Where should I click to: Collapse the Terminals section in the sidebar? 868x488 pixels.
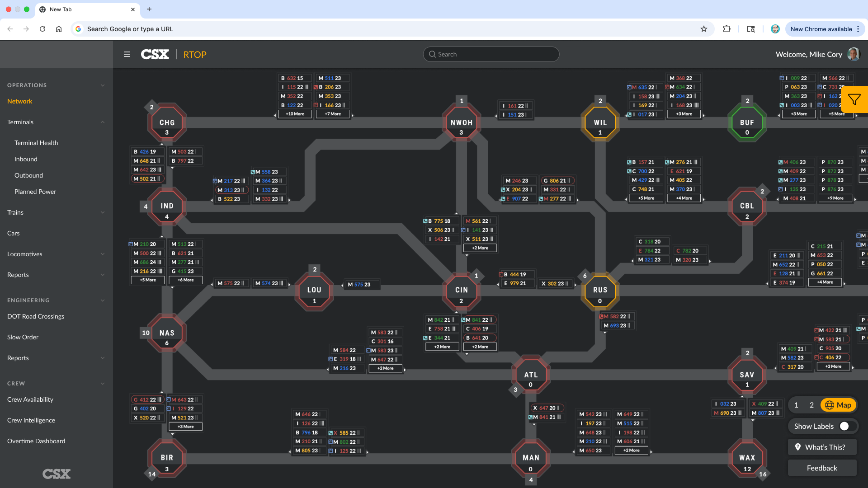(x=103, y=122)
